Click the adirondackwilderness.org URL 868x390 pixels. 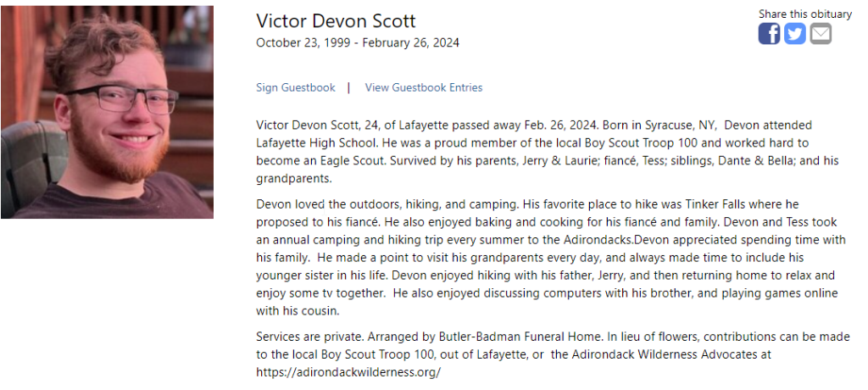[348, 371]
